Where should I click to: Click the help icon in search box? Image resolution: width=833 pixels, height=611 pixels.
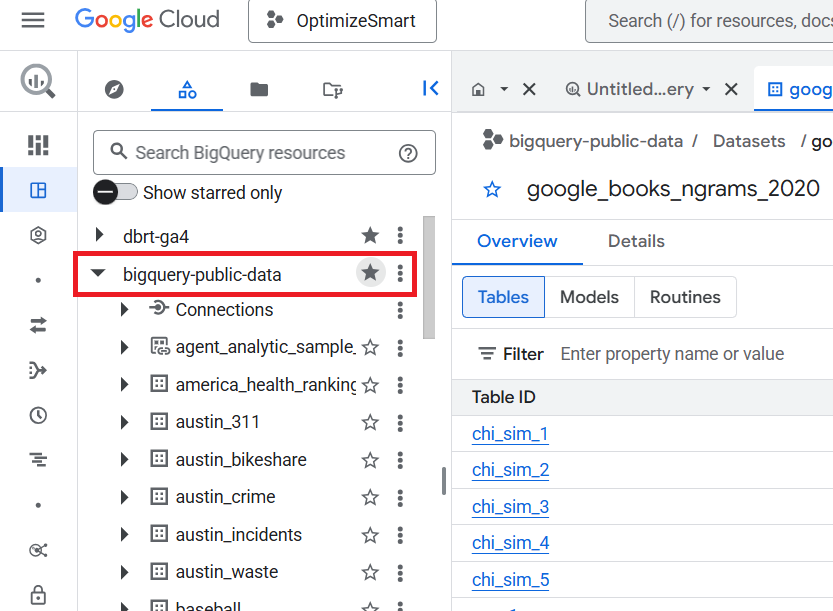point(408,153)
